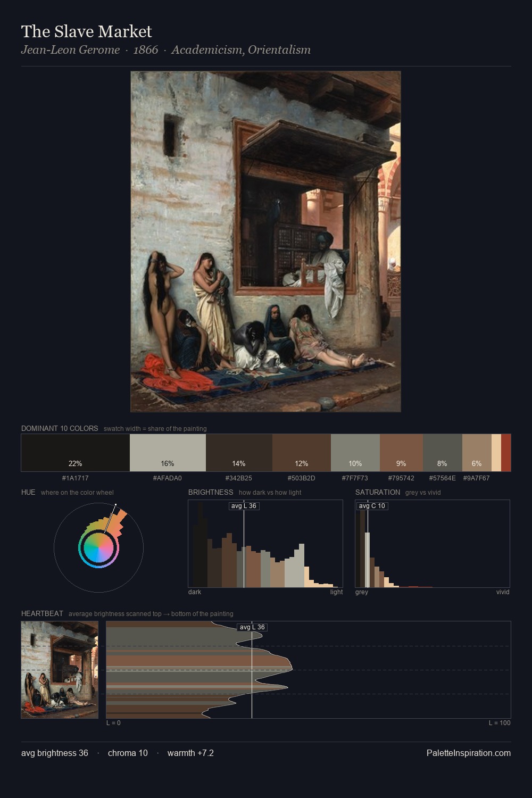The width and height of the screenshot is (532, 798).
Task: Click "swatch width = share of the painting" note
Action: point(155,429)
